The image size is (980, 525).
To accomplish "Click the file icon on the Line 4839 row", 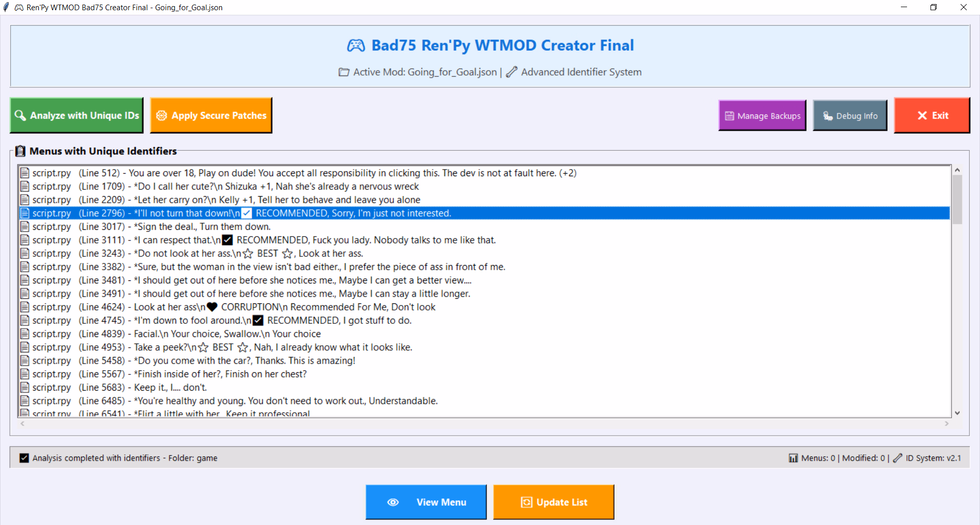I will click(24, 334).
